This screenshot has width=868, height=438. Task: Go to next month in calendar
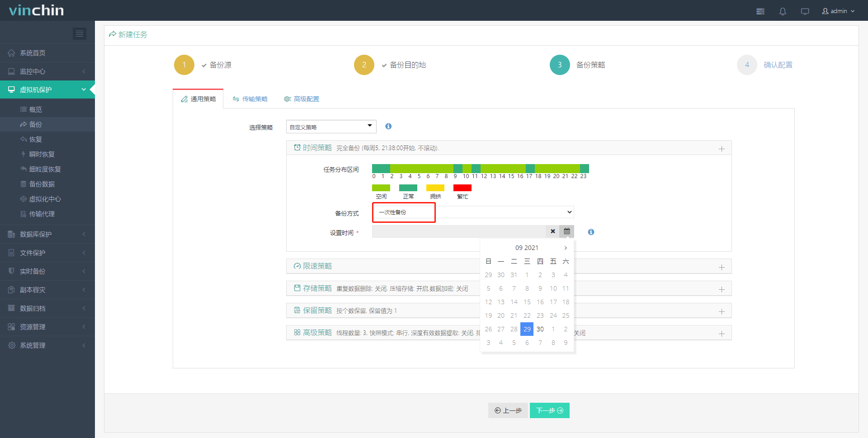[566, 248]
